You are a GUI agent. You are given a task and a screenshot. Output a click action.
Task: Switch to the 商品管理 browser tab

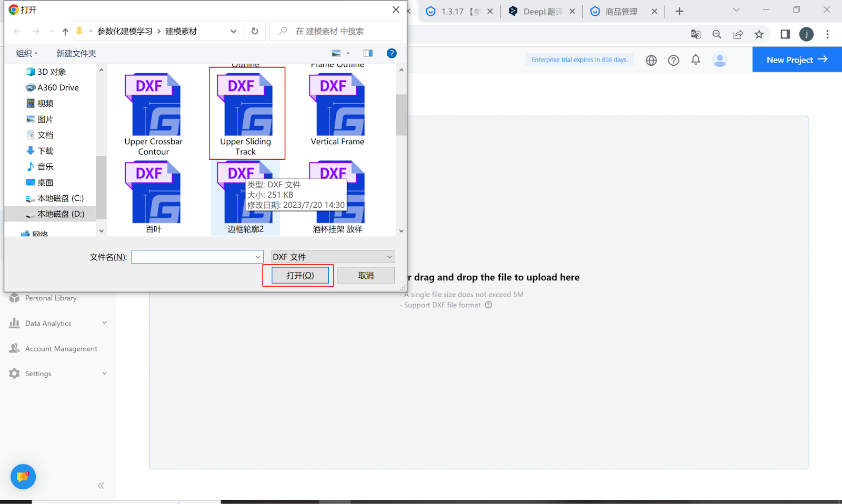[624, 12]
